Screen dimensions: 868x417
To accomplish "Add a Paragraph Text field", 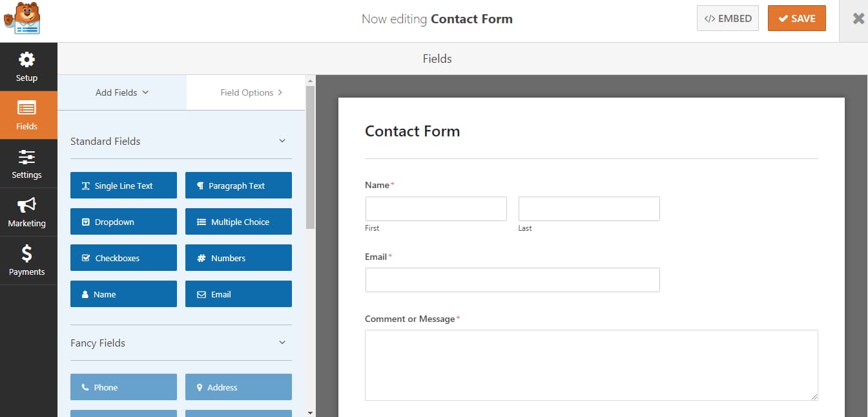I will (x=238, y=186).
